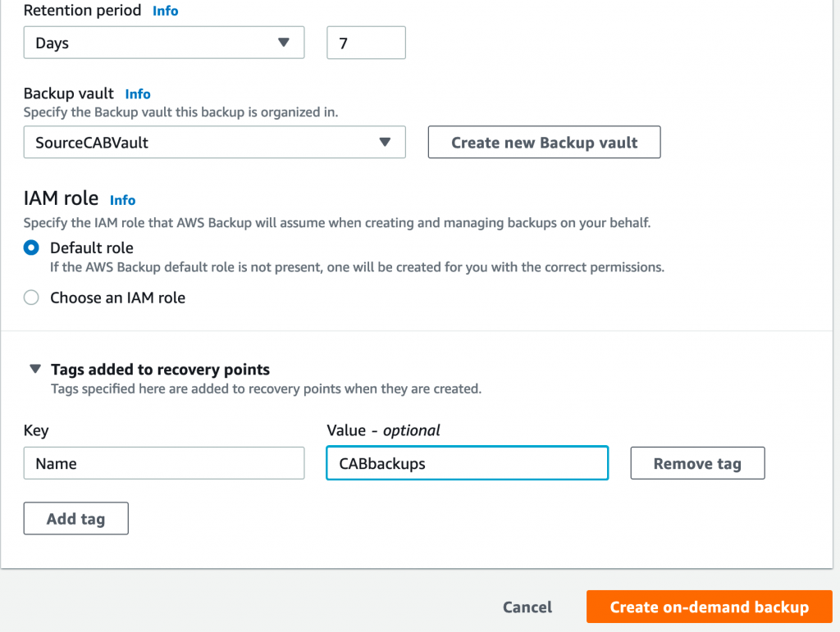Create new Backup vault
The height and width of the screenshot is (632, 840).
[544, 142]
